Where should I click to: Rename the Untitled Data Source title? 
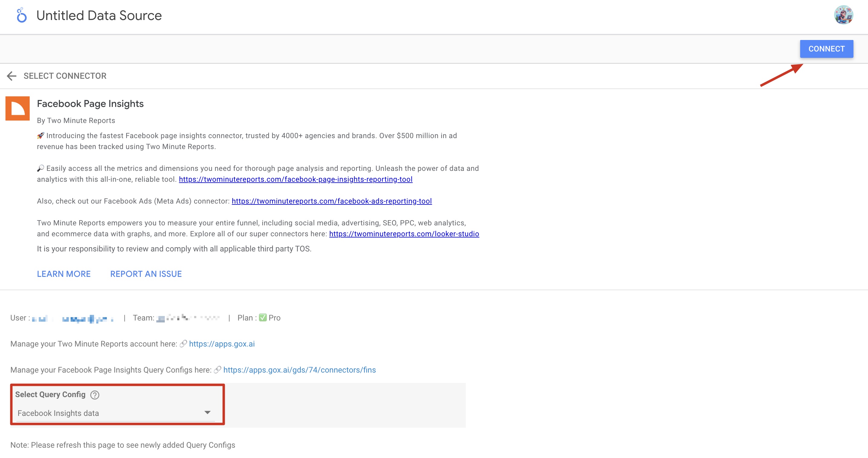[x=99, y=15]
